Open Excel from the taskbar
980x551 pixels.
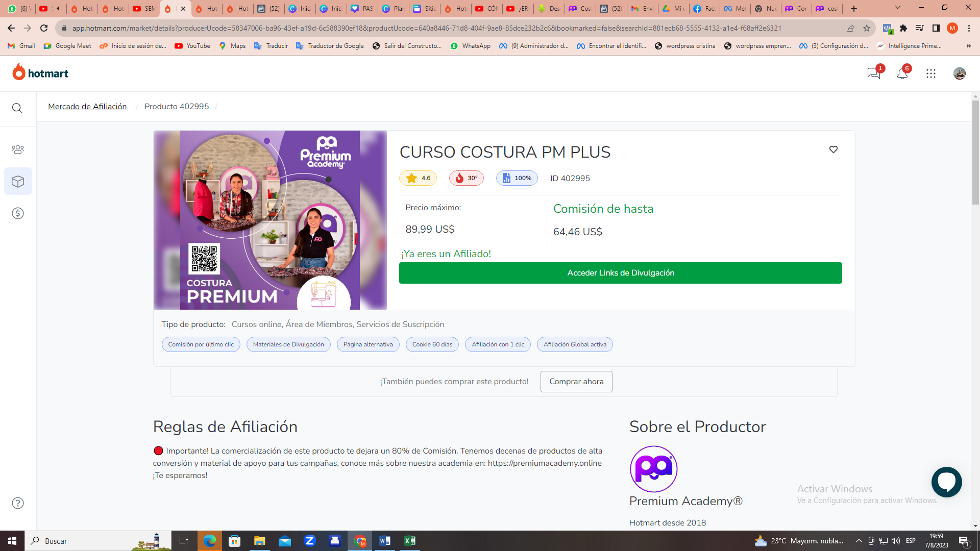pyautogui.click(x=410, y=541)
